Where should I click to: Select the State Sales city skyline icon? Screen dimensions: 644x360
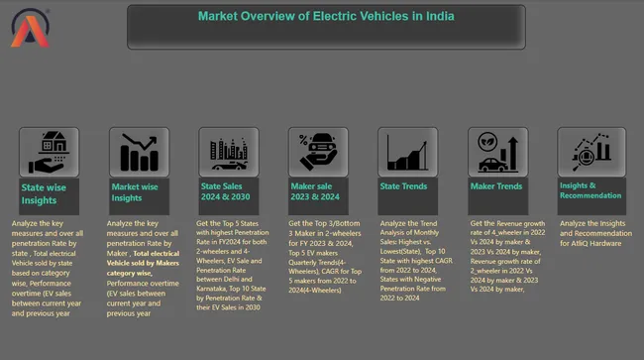click(229, 152)
